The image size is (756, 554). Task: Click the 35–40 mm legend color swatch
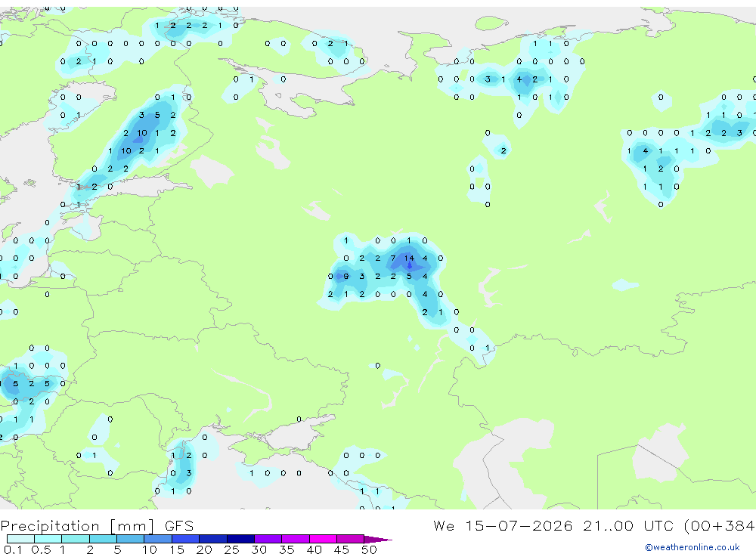[x=296, y=539]
